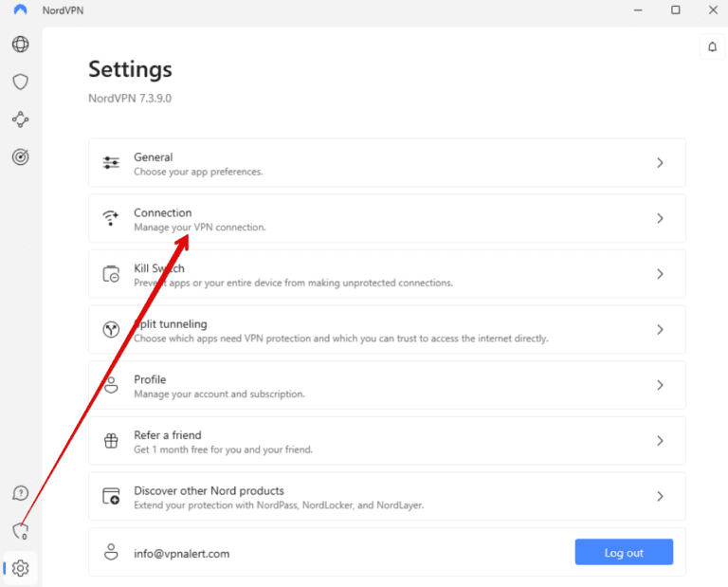This screenshot has height=587, width=728.
Task: Click the Kill Switch icon
Action: click(111, 274)
